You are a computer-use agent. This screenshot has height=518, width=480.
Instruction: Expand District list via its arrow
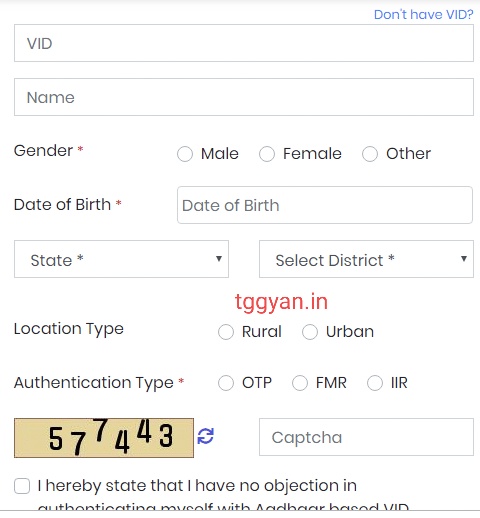pos(464,259)
